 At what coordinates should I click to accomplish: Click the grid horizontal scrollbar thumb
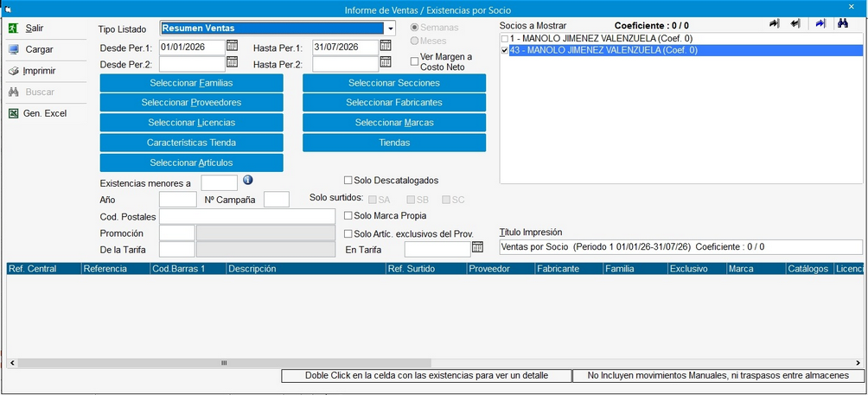(224, 363)
